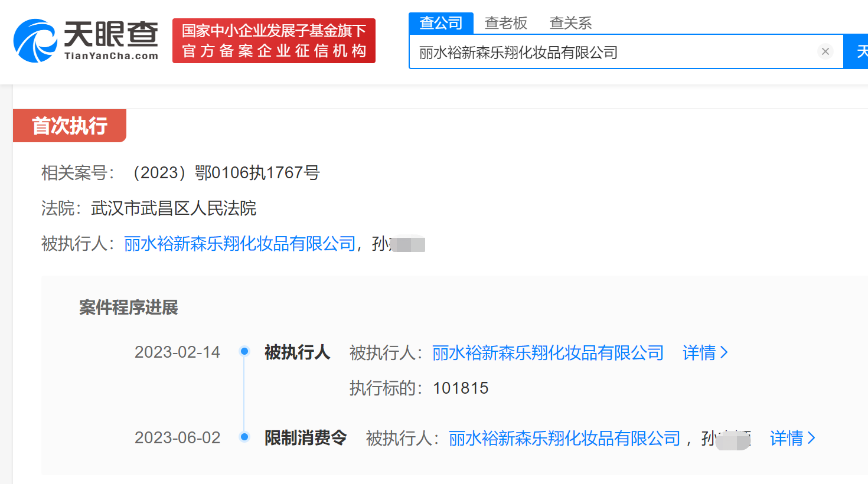
Task: Click the clear (×) icon in search box
Action: coord(825,51)
